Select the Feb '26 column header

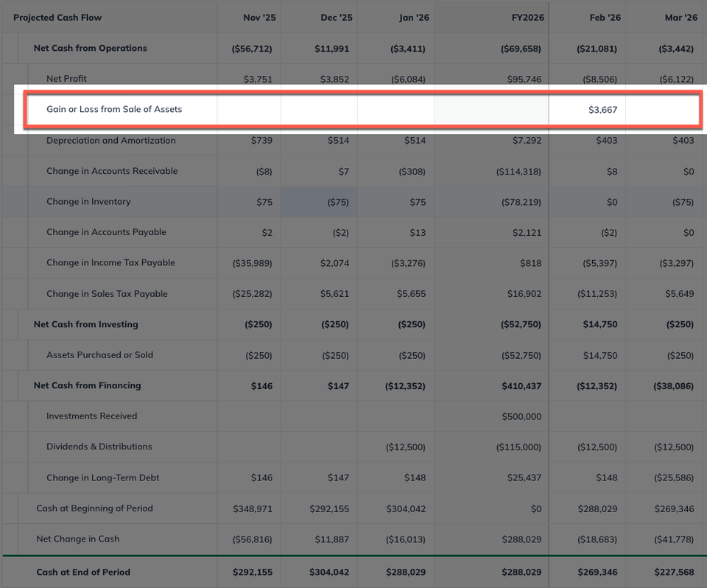coord(605,18)
